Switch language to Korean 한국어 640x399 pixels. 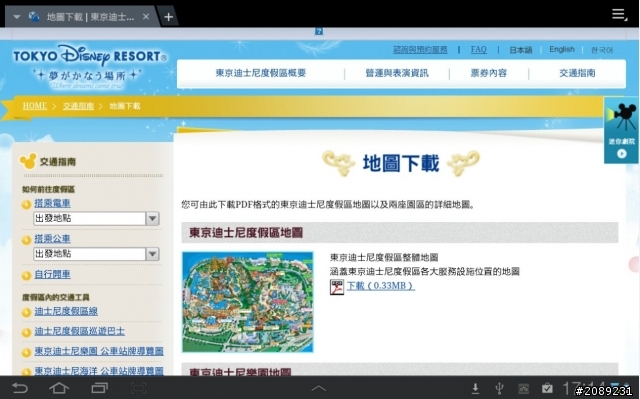pyautogui.click(x=602, y=50)
